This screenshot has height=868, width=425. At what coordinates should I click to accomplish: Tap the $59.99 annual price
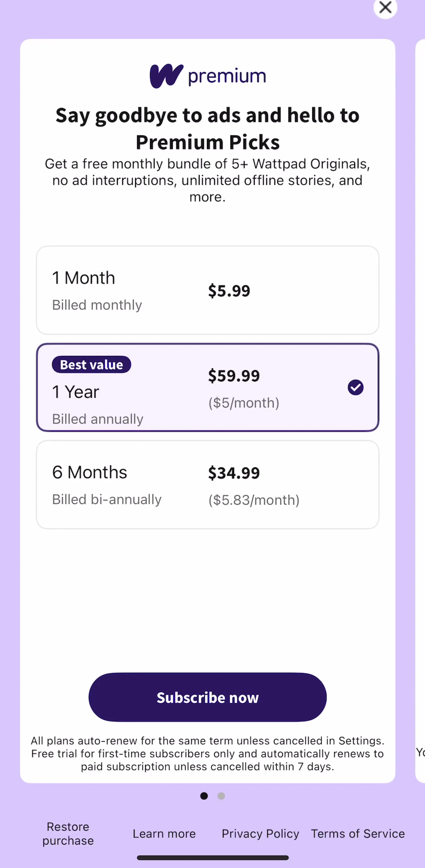pyautogui.click(x=234, y=375)
